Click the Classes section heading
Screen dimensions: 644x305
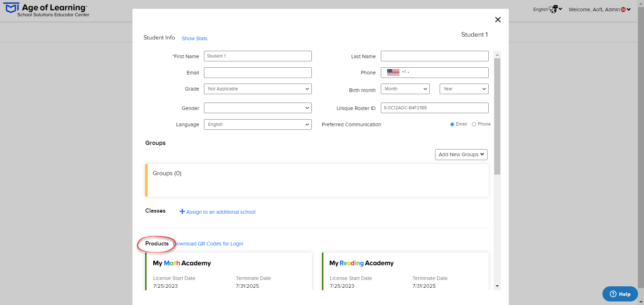pyautogui.click(x=155, y=211)
